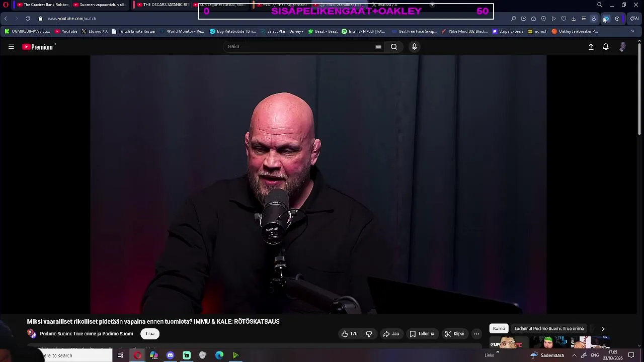Open Opera page search magnifier icon

(514, 19)
